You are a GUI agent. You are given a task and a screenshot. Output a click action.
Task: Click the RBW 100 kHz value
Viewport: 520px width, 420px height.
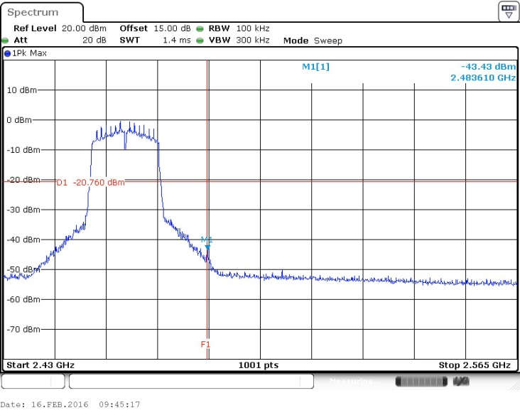pos(253,28)
